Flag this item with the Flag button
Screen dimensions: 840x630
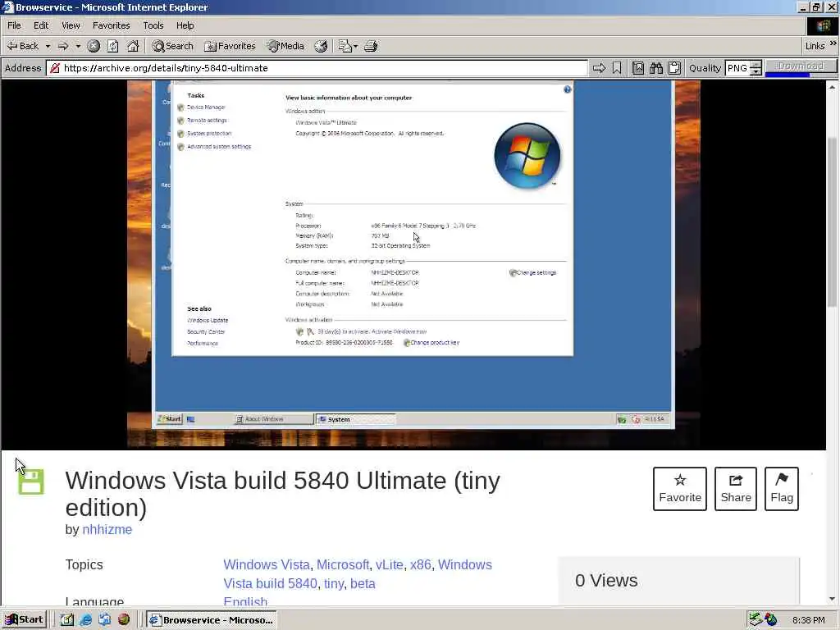[x=782, y=489]
